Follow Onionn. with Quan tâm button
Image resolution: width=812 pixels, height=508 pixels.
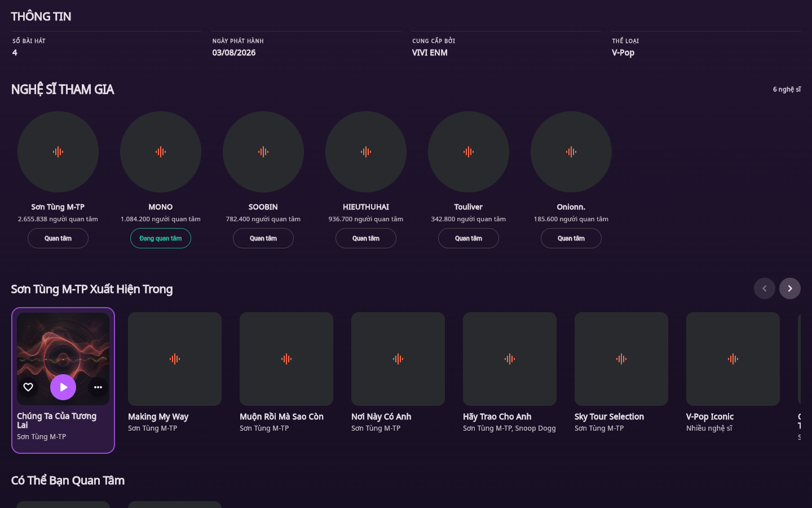[x=571, y=238]
